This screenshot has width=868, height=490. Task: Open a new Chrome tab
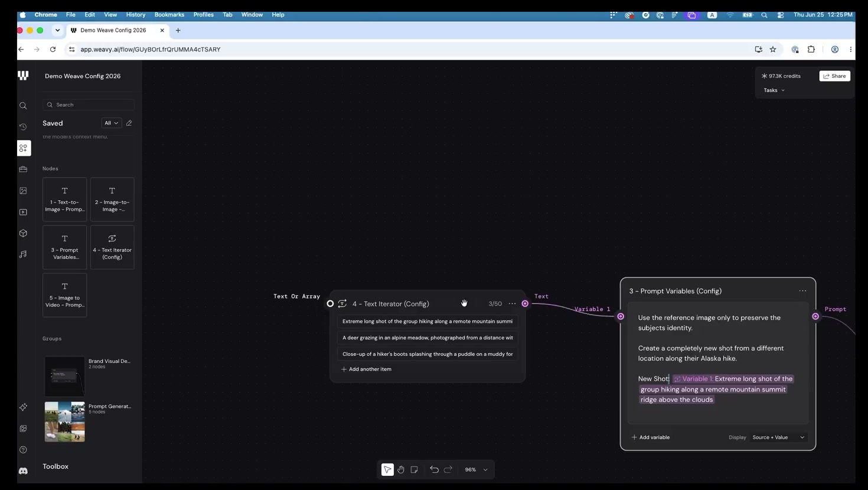178,30
